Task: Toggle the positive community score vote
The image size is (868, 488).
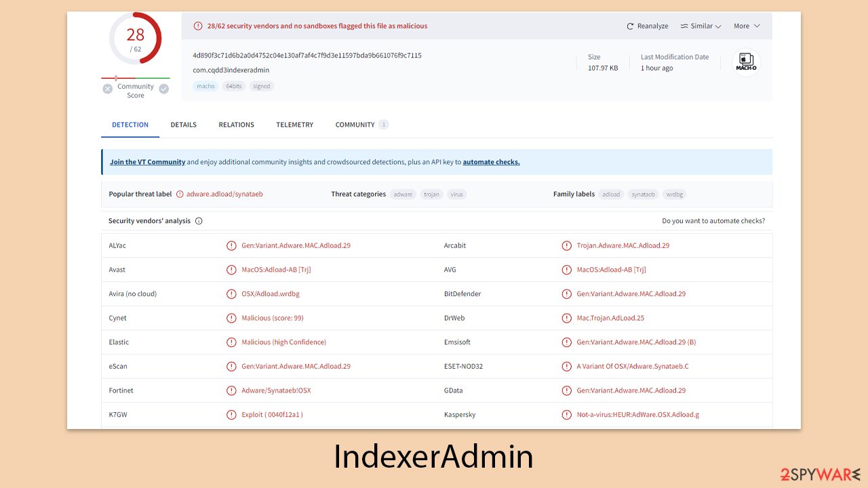Action: (x=163, y=88)
